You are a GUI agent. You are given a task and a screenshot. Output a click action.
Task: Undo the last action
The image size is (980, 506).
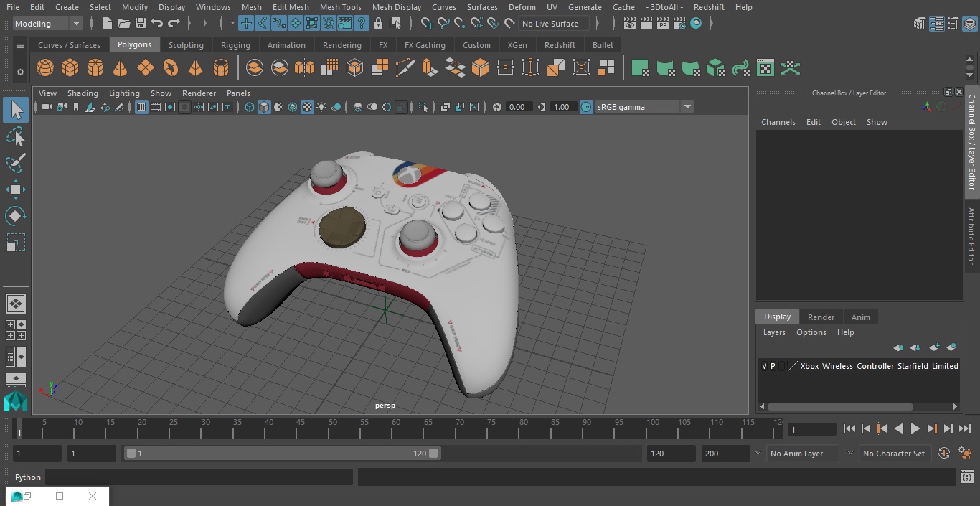tap(157, 24)
